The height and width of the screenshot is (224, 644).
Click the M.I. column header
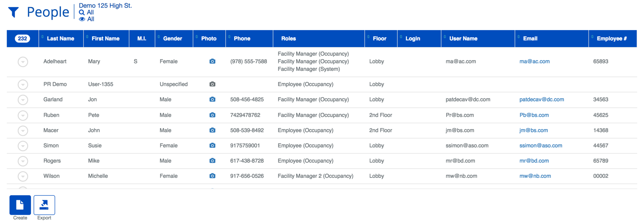[x=142, y=39]
